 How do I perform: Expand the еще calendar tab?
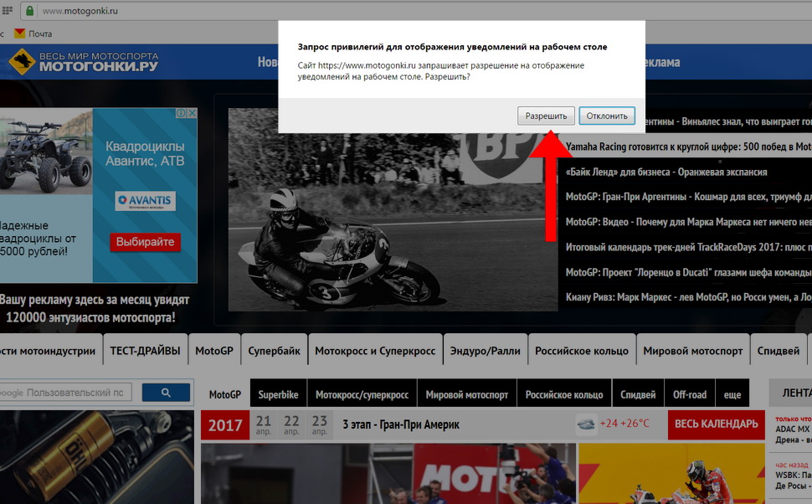(732, 394)
